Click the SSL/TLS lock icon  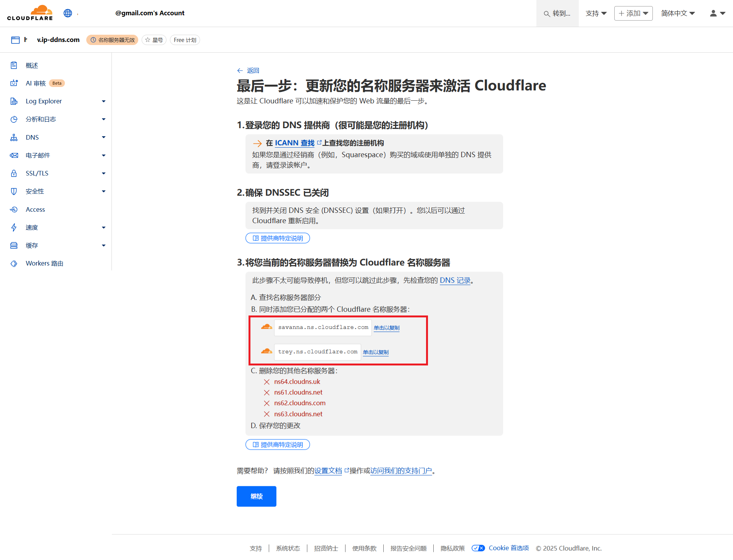click(x=14, y=173)
